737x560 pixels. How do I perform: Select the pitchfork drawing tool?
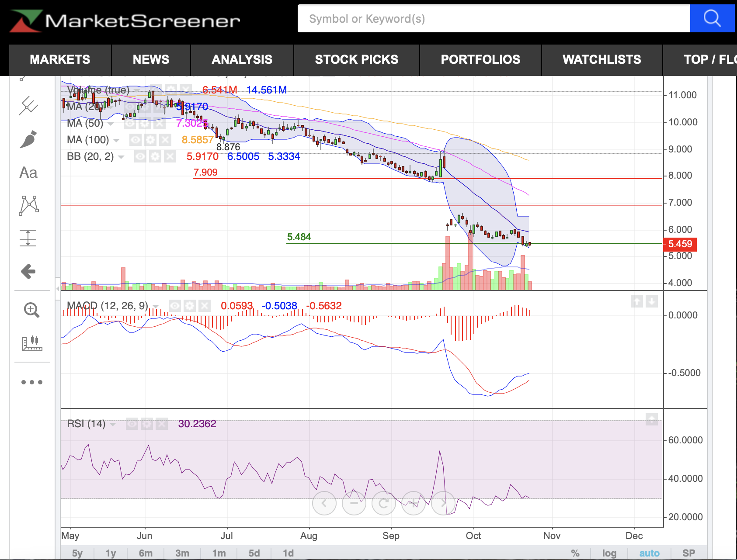click(29, 106)
